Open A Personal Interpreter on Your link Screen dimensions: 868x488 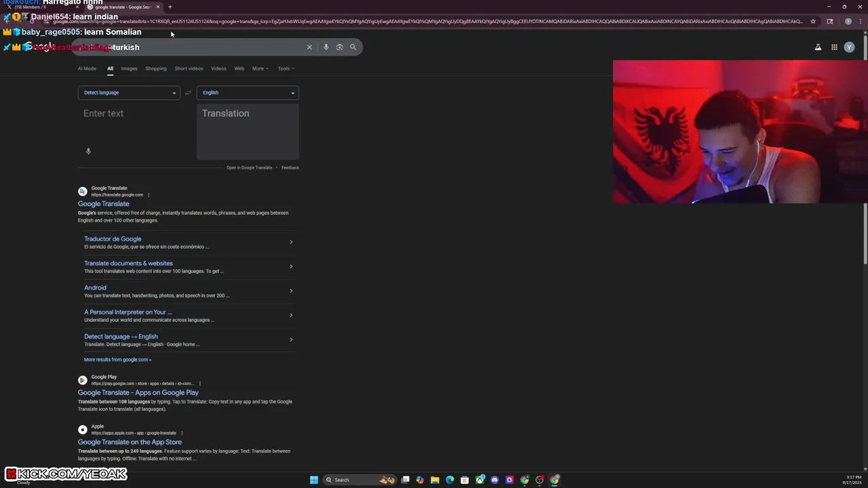127,312
